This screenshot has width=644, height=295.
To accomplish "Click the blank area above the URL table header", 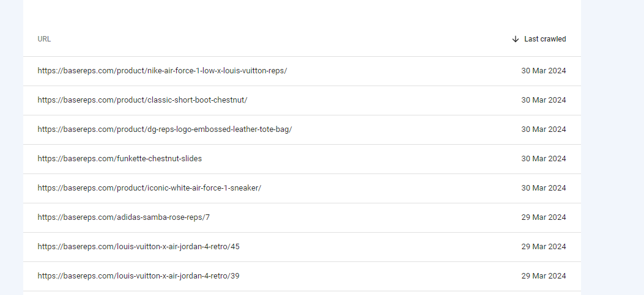I will click(x=302, y=12).
